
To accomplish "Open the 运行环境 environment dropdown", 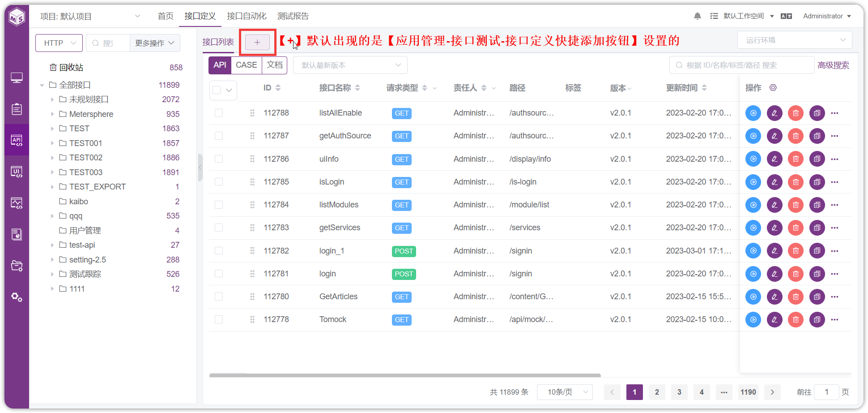I will (795, 40).
